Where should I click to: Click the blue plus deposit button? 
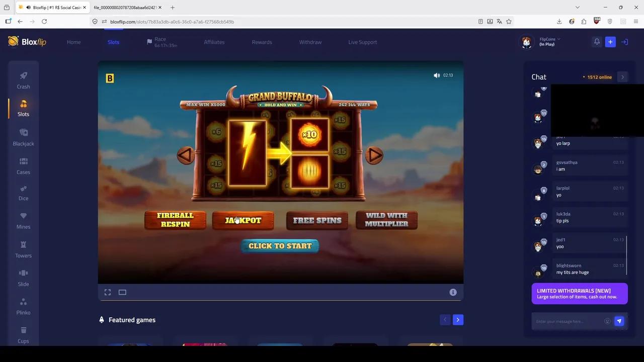coord(610,42)
